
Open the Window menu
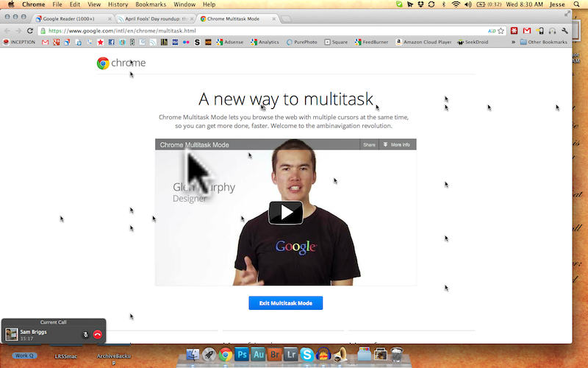click(184, 4)
